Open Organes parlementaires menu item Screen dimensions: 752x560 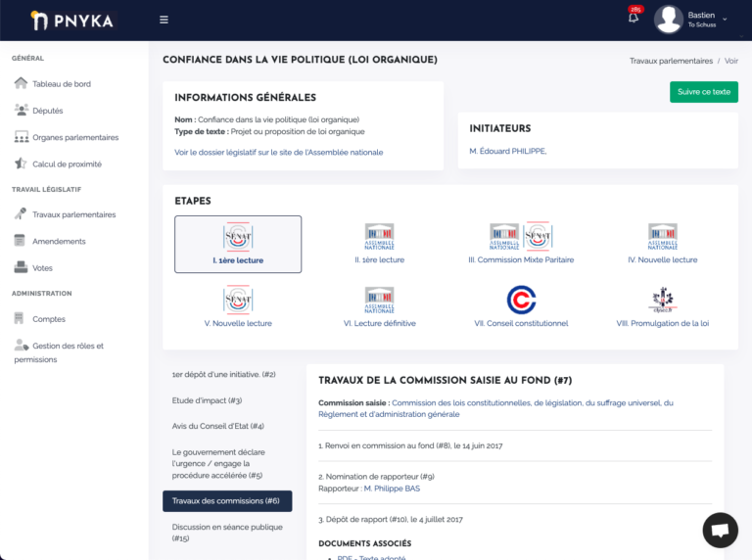pos(75,138)
